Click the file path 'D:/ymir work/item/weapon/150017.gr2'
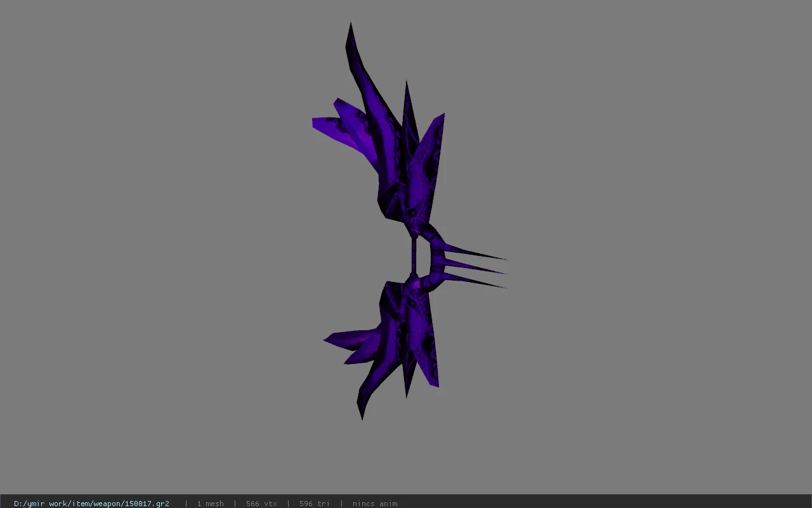The height and width of the screenshot is (508, 812). pyautogui.click(x=91, y=504)
